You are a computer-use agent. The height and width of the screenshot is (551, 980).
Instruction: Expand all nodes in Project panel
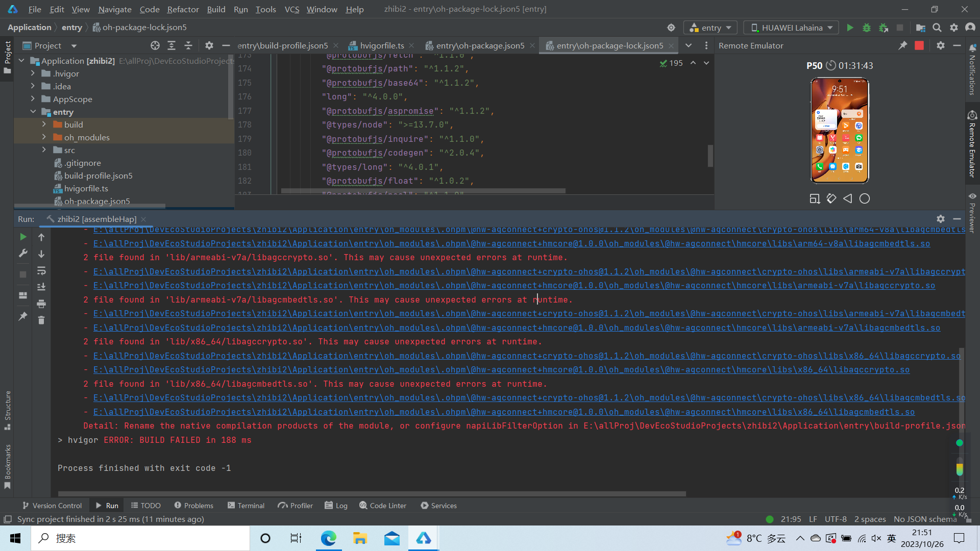click(171, 45)
